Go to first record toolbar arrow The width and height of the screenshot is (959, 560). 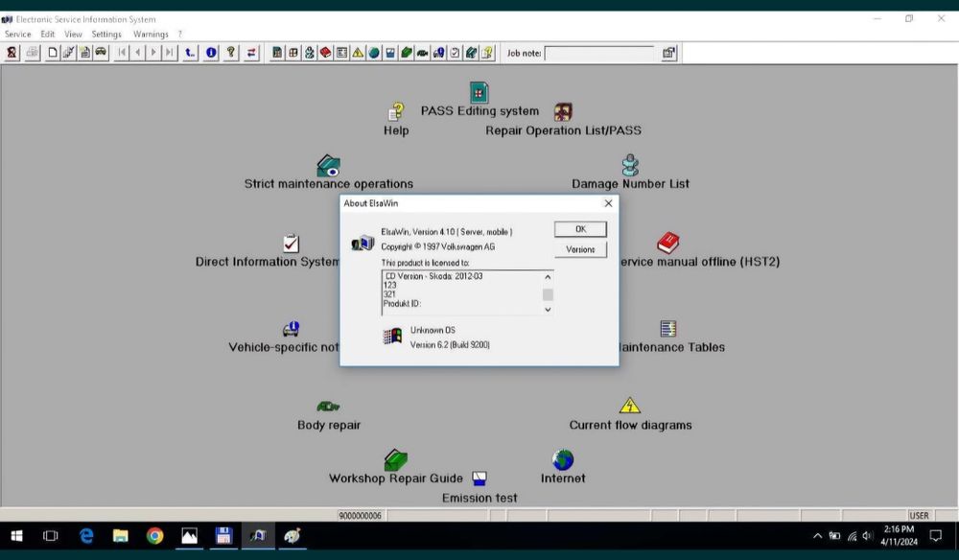click(122, 53)
